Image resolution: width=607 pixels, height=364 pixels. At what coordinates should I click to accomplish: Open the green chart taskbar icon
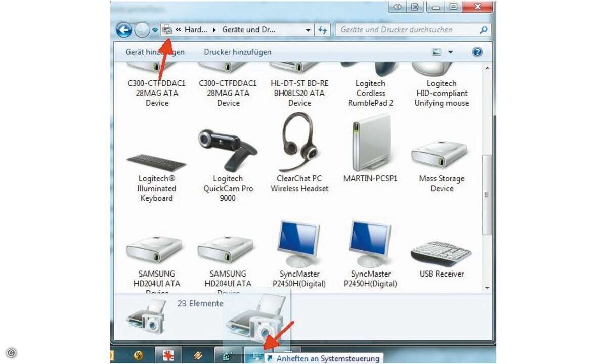point(228,355)
